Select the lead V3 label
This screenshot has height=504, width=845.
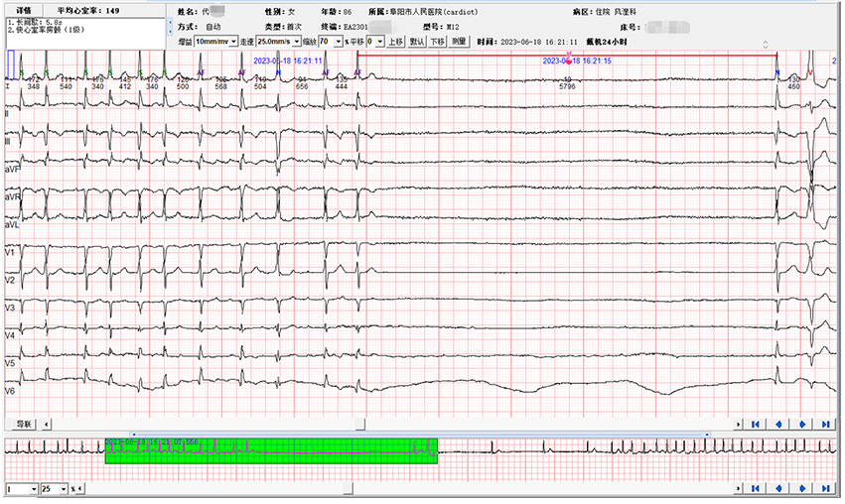pyautogui.click(x=10, y=308)
